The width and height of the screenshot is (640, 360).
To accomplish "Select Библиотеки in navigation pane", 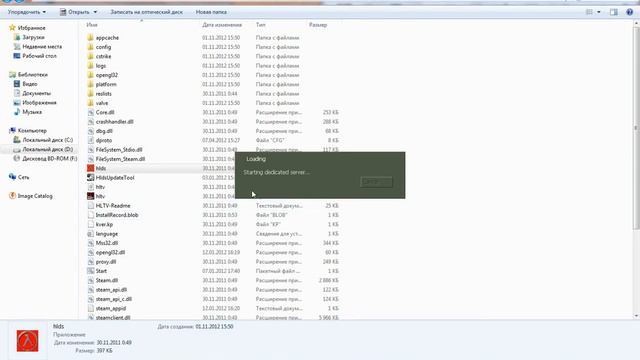I will point(33,75).
